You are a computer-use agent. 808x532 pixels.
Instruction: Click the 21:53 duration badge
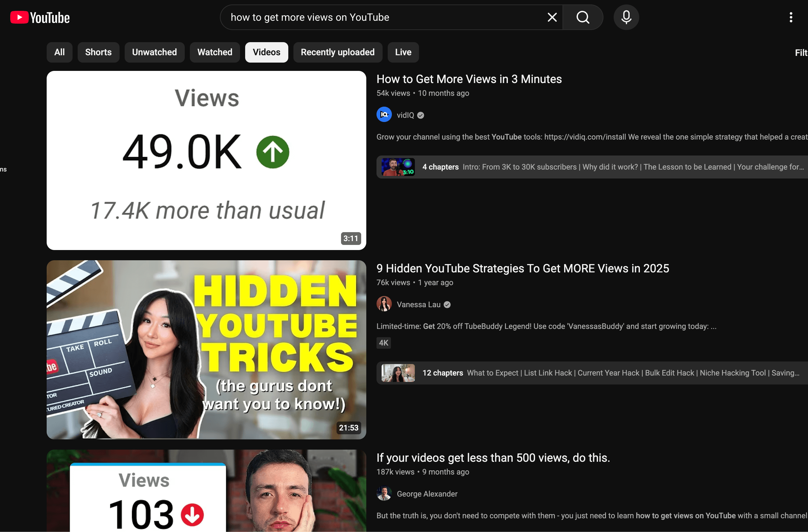349,428
